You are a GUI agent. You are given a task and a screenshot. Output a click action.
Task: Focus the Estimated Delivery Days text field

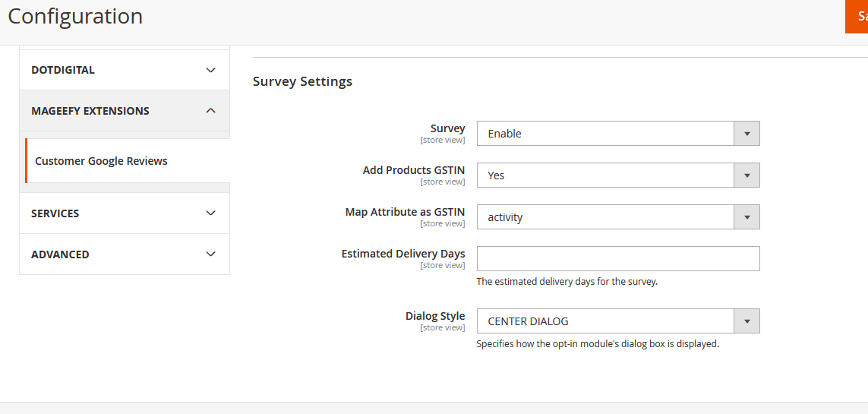click(618, 258)
